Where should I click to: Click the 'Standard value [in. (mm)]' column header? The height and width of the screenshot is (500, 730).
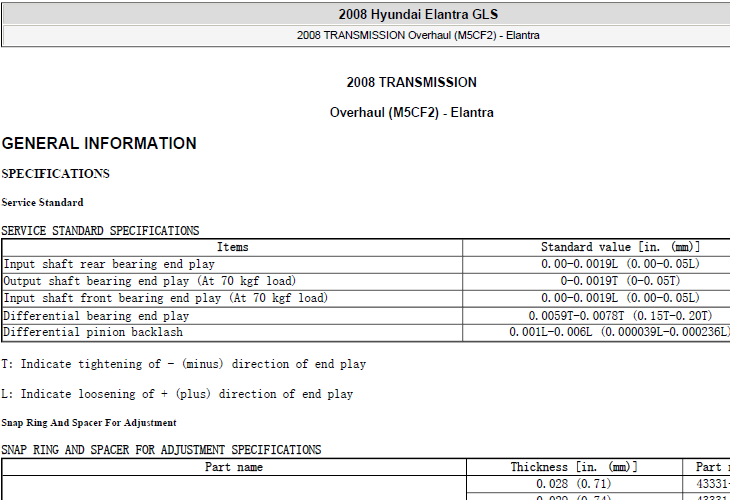[x=620, y=247]
